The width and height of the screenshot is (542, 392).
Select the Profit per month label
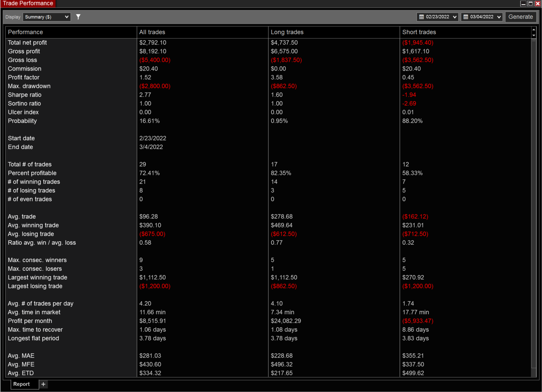[x=30, y=321]
